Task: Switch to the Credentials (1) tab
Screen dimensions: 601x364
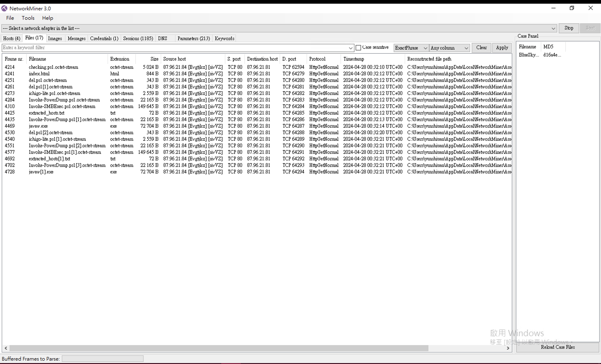Action: pyautogui.click(x=104, y=38)
